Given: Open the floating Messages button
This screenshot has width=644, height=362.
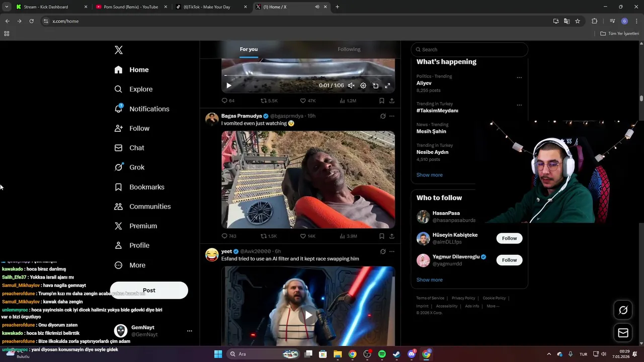Looking at the screenshot, I should click(x=623, y=333).
